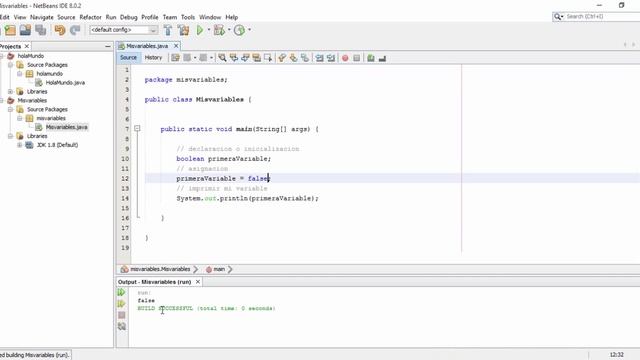Click BUILD SUCCESSFUL text in Output
Screen dimensions: 640x360
tap(165, 309)
